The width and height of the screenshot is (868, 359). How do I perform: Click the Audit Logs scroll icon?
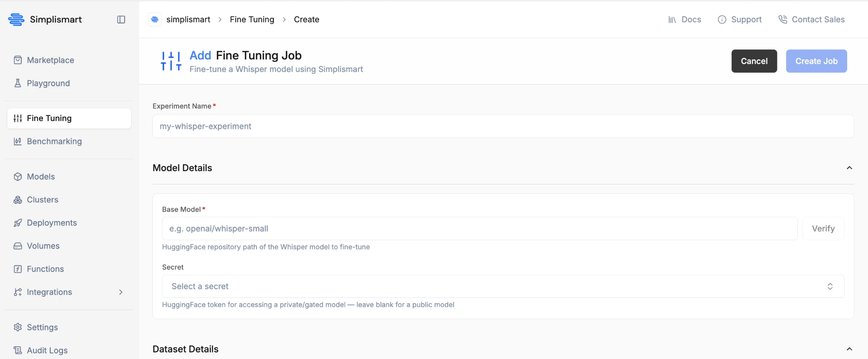[x=18, y=350]
